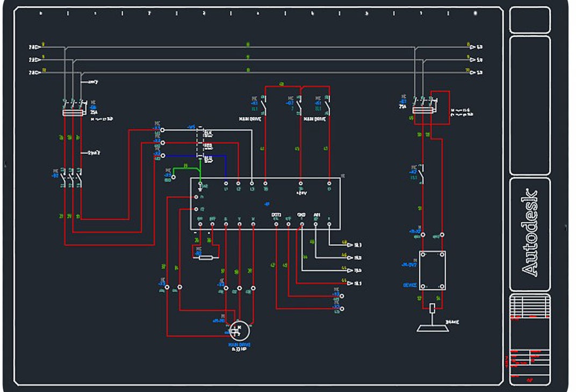Image resolution: width=576 pixels, height=392 pixels.
Task: Click the +24V label inside the drive box
Action: 301,193
